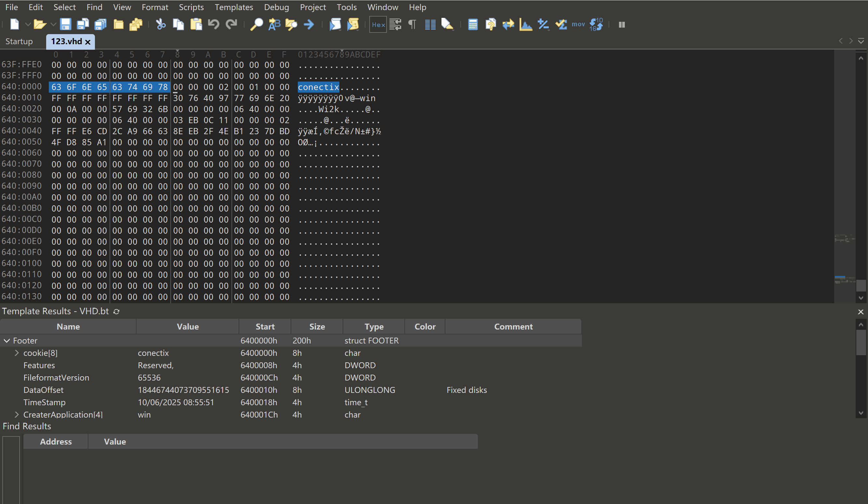
Task: Toggle show whitespace pilcrow icon
Action: click(412, 24)
